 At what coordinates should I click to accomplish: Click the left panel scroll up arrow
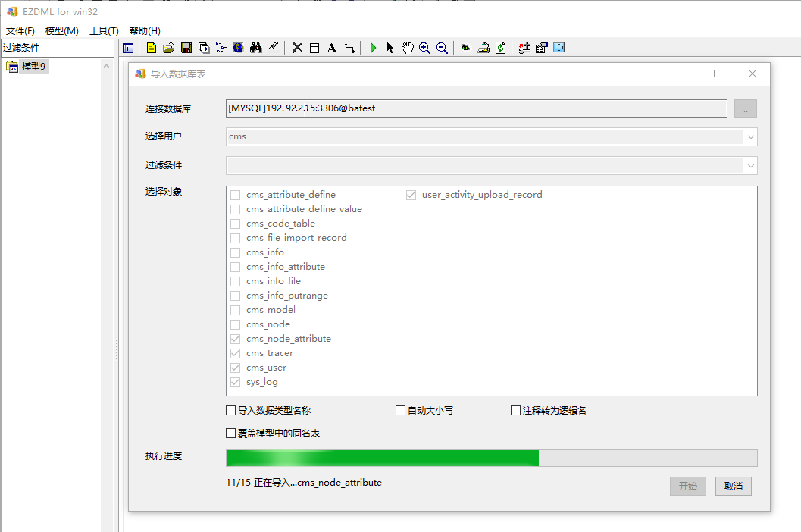tap(106, 66)
